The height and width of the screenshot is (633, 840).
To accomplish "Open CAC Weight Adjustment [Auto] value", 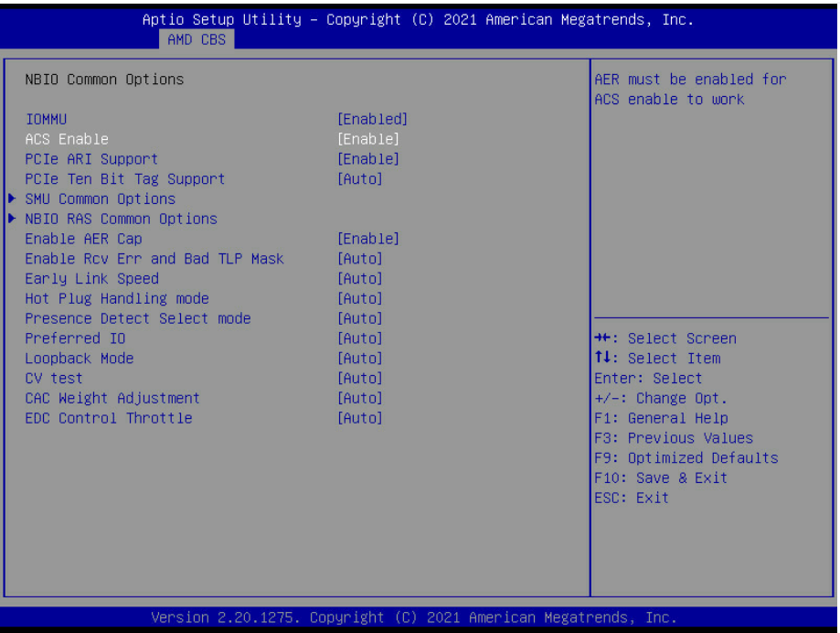I will point(360,398).
